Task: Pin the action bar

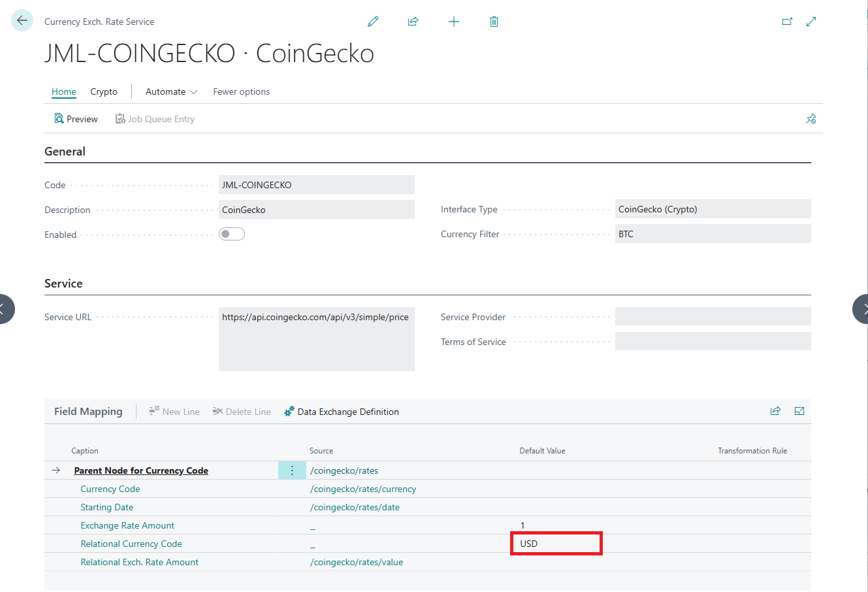Action: (811, 119)
